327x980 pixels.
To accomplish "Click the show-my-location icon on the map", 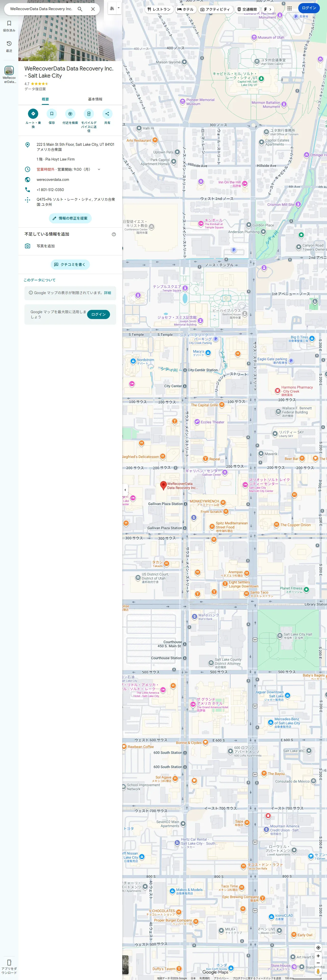I will (318, 948).
